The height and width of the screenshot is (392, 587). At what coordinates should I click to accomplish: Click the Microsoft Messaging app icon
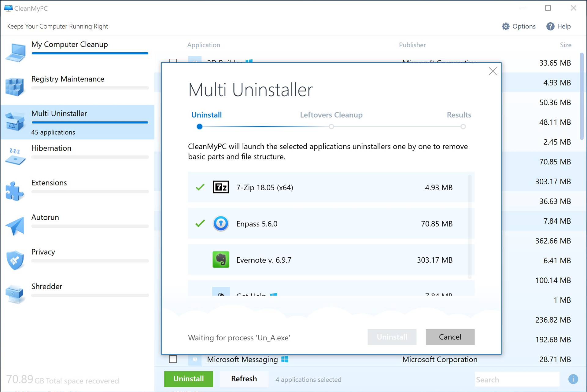[195, 359]
